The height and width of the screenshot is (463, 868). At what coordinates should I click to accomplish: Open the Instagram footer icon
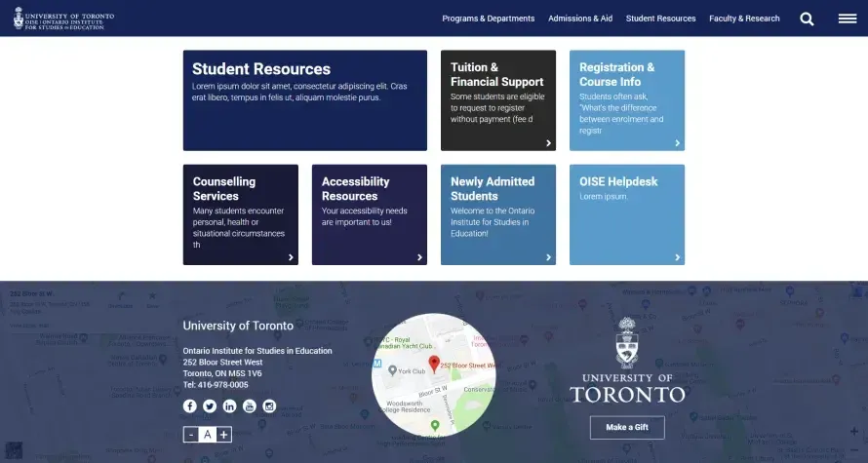coord(269,405)
